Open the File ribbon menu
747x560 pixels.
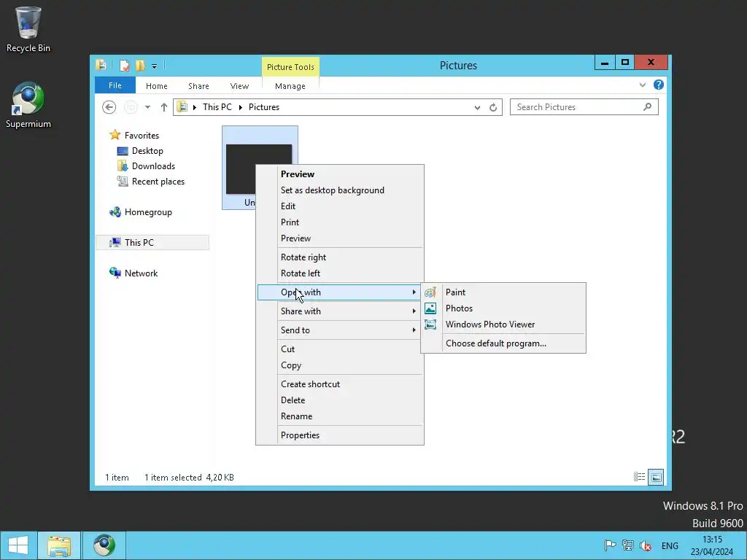(x=115, y=85)
